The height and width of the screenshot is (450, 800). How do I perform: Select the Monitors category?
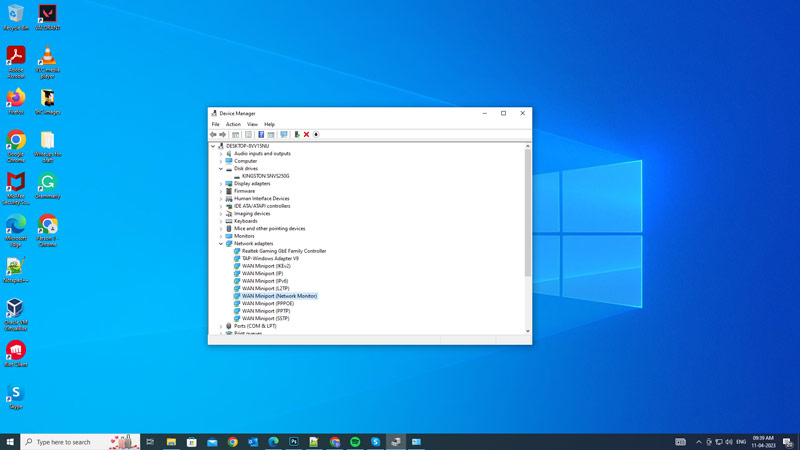(x=244, y=236)
